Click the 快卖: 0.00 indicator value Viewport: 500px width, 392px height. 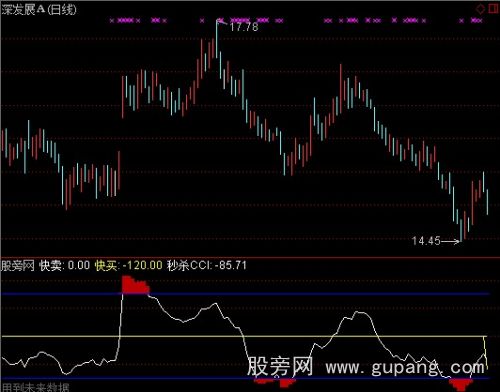65,266
